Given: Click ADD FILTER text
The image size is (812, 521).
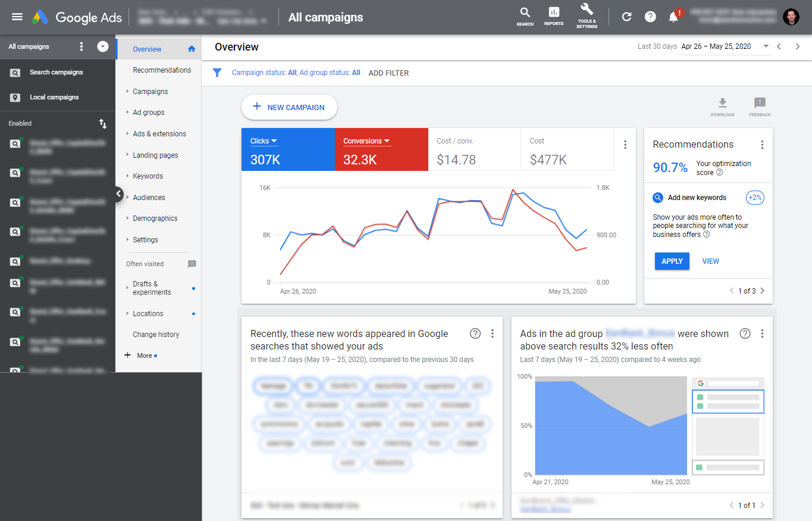Looking at the screenshot, I should click(388, 73).
